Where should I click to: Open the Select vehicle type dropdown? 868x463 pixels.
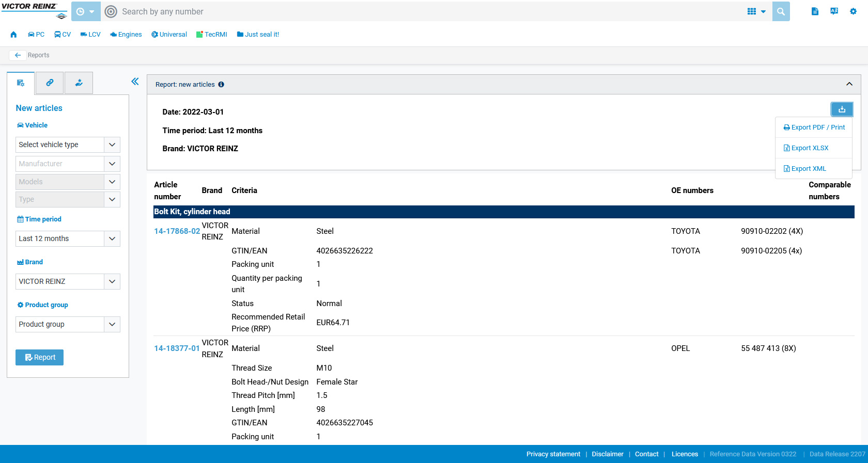pos(68,145)
